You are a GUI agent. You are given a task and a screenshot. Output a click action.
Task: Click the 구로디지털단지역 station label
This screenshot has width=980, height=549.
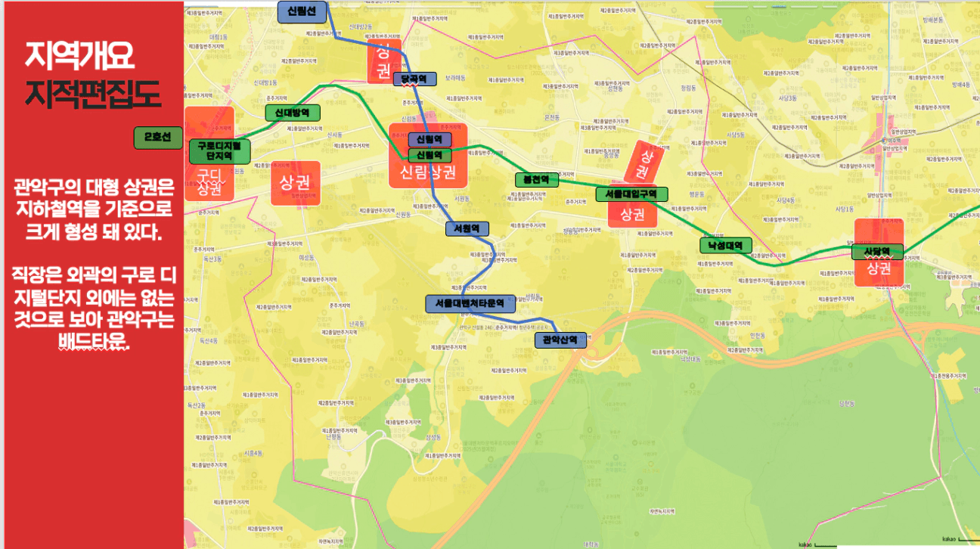coord(219,151)
